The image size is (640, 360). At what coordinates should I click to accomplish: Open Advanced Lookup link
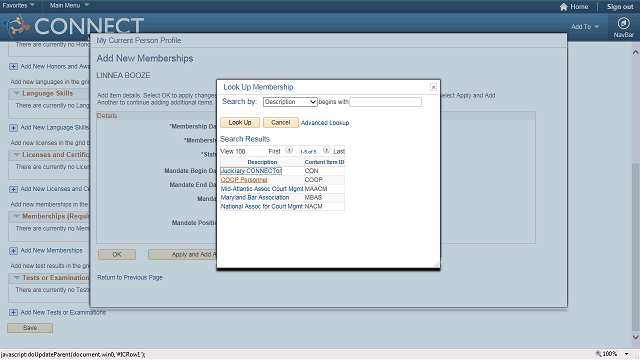(325, 123)
